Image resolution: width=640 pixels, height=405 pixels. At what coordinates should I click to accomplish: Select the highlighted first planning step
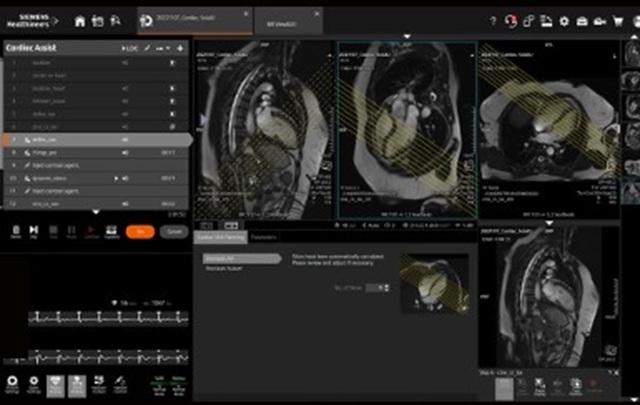point(242,258)
